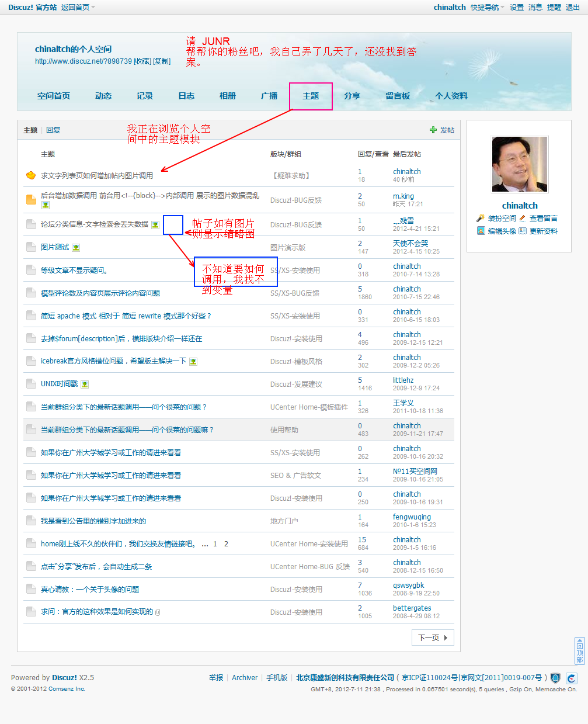Click 退出 to log out
Screen dimensions: 588x724
pos(573,8)
